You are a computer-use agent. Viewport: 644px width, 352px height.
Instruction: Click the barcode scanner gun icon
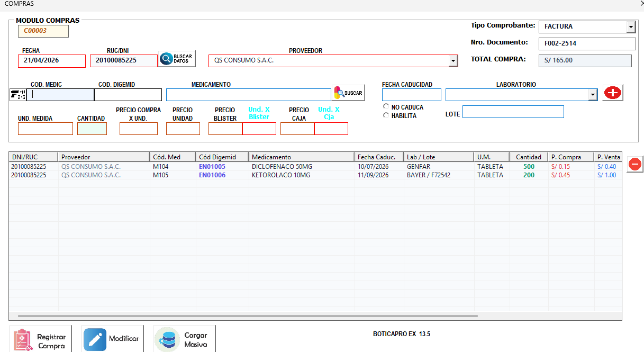18,95
